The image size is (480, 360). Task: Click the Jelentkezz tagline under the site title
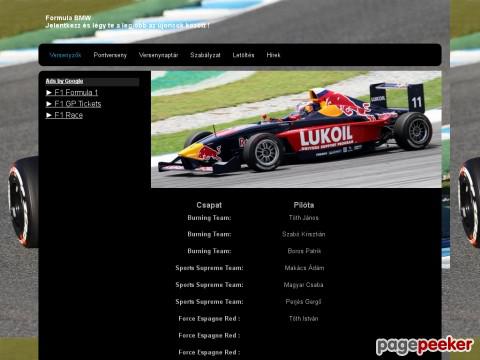click(128, 25)
